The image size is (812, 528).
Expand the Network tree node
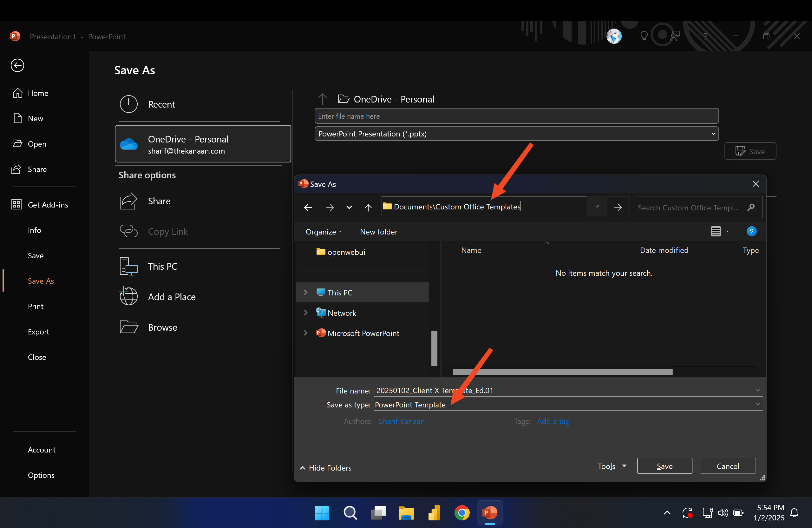[306, 313]
